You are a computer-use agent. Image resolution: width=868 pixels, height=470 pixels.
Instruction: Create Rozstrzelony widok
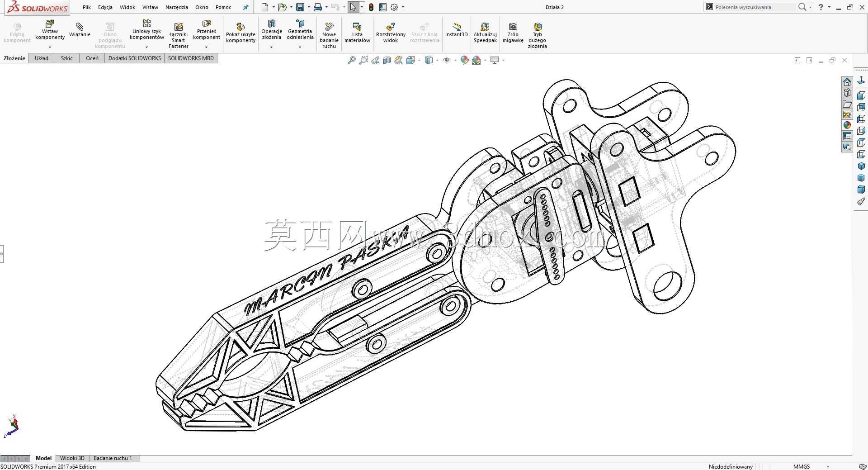pos(391,33)
